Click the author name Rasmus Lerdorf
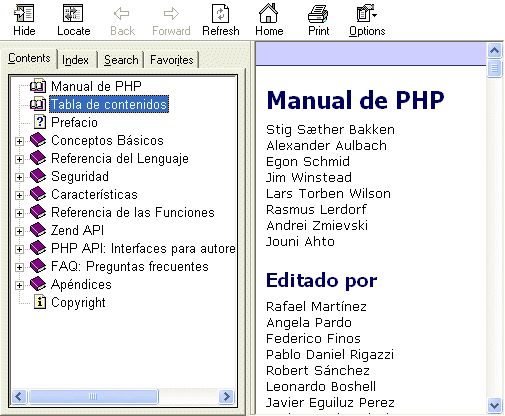This screenshot has height=416, width=505. 316,210
